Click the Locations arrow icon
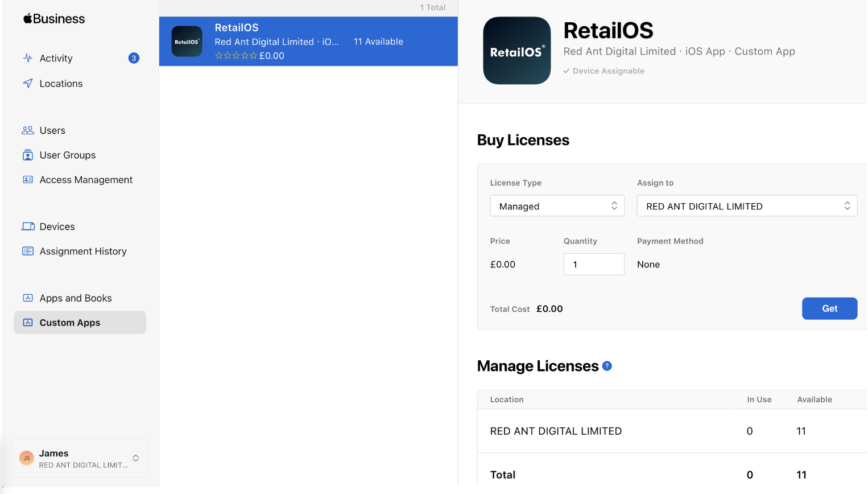 (28, 84)
